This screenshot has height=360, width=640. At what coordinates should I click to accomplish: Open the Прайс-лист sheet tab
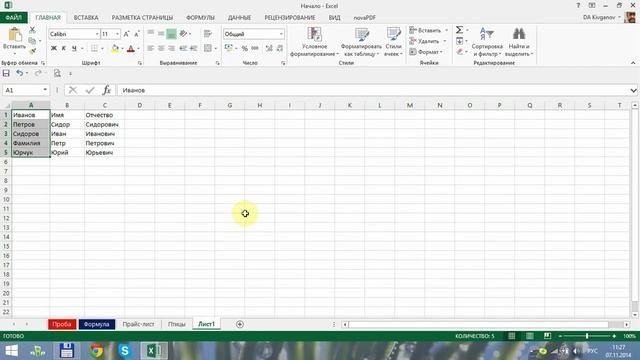coord(138,324)
